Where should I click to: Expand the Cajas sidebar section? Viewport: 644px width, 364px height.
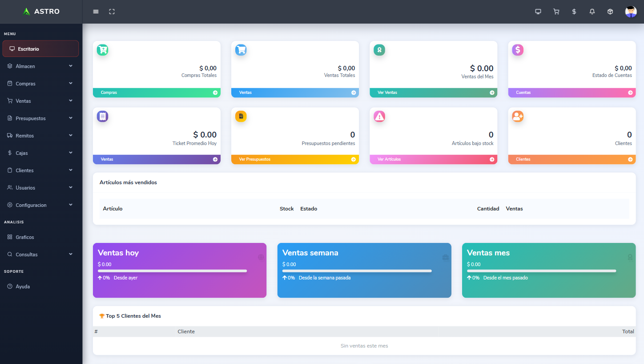[40, 153]
